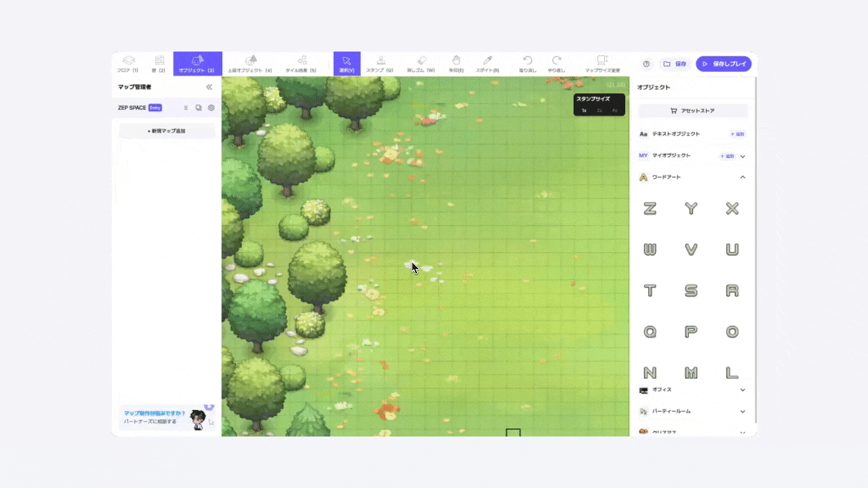Pick the 消しゴム (W) eraser tool
The height and width of the screenshot is (488, 868).
pos(420,64)
